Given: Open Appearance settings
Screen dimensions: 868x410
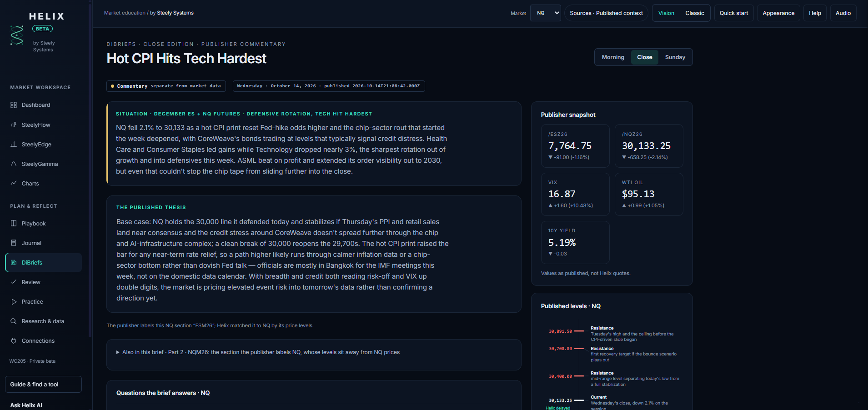Looking at the screenshot, I should pos(778,13).
